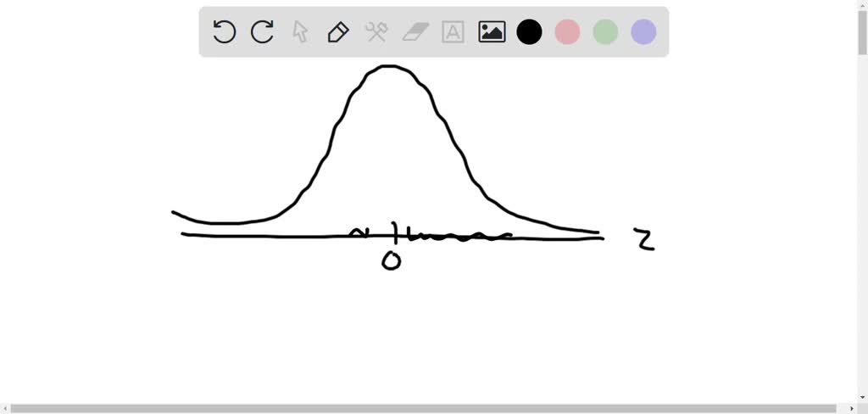Select the pen drawing tool
The height and width of the screenshot is (414, 868).
(x=338, y=32)
